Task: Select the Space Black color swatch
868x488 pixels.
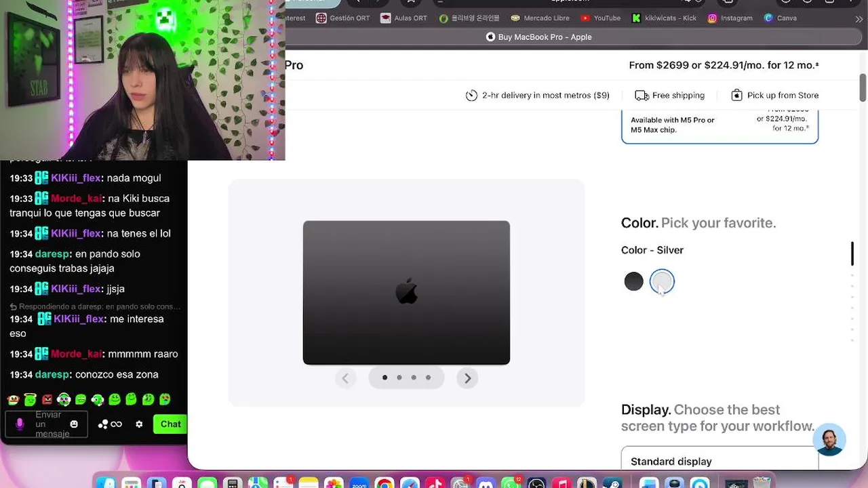Action: 633,281
